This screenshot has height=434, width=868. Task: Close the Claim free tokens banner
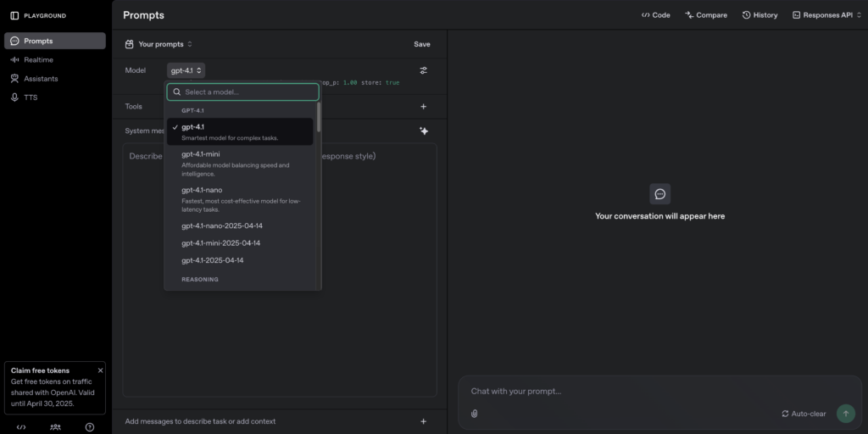[100, 370]
